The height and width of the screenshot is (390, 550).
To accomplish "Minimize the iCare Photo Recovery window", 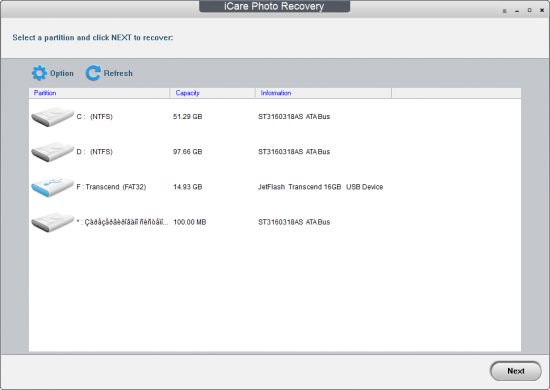I will [x=517, y=11].
